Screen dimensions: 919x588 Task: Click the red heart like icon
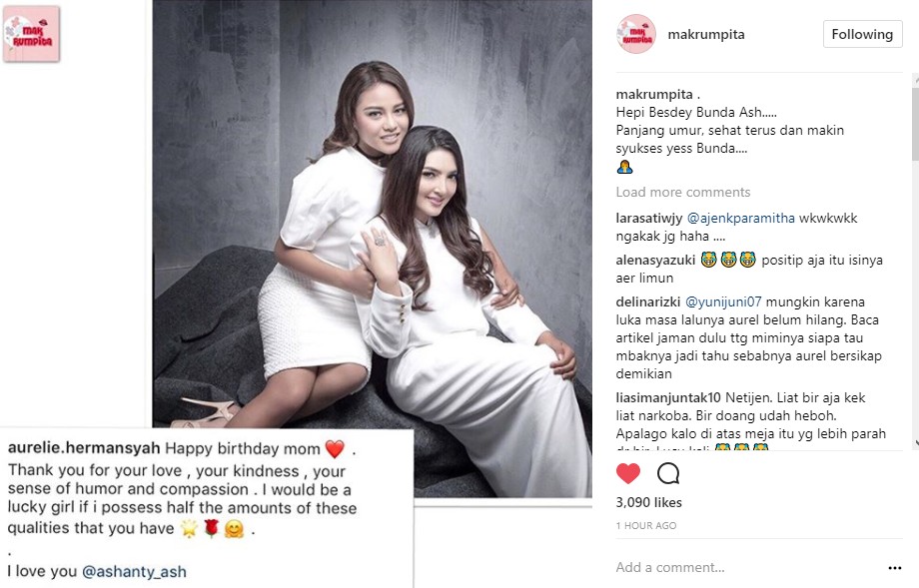pos(628,473)
